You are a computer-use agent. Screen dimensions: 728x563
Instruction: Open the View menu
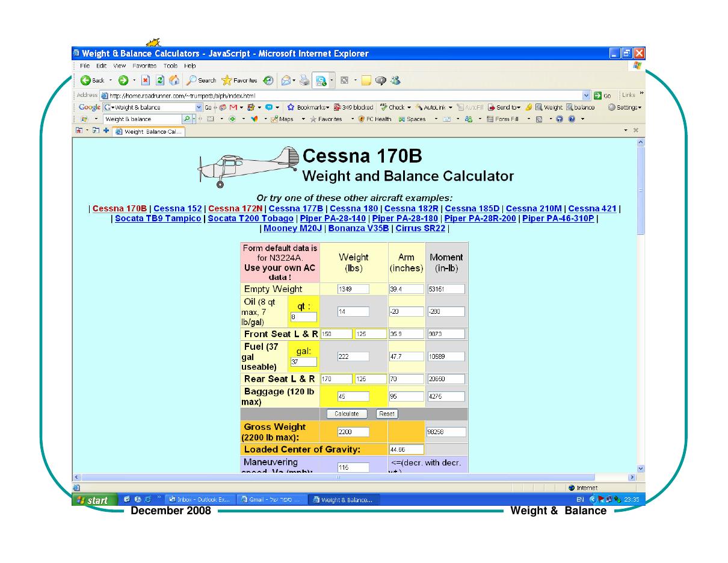120,65
